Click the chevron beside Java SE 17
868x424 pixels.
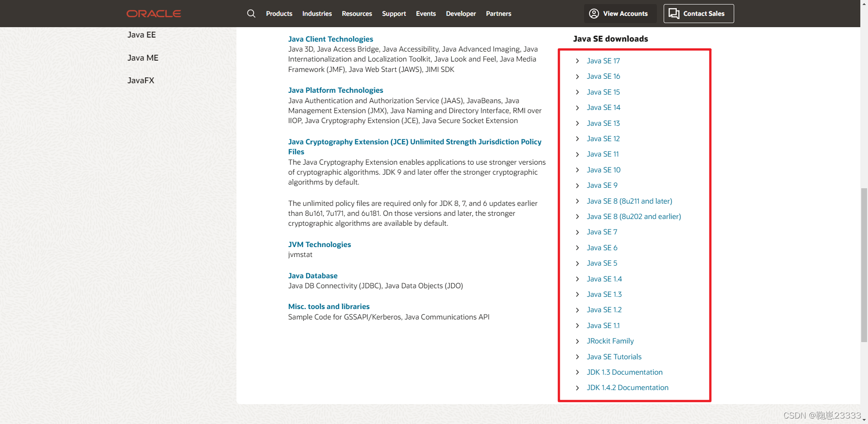[577, 61]
